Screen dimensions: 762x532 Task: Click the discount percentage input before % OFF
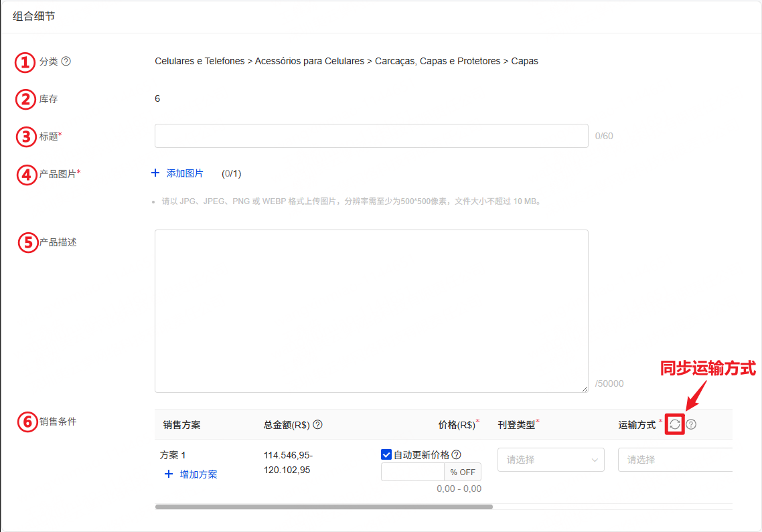click(412, 472)
